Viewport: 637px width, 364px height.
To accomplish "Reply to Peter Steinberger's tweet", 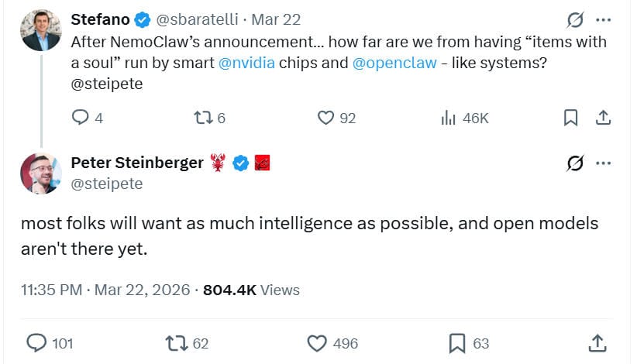I will click(36, 342).
